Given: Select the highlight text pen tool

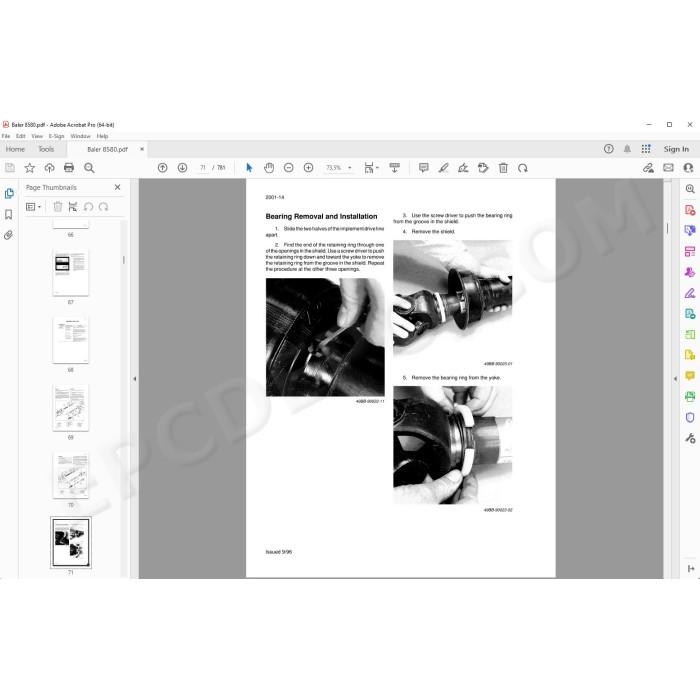Looking at the screenshot, I should pyautogui.click(x=443, y=168).
